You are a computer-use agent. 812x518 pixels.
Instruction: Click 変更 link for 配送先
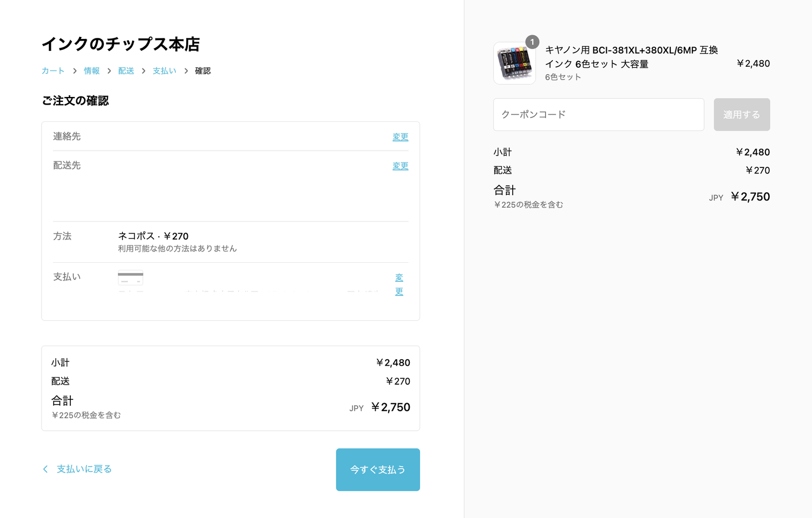click(400, 166)
